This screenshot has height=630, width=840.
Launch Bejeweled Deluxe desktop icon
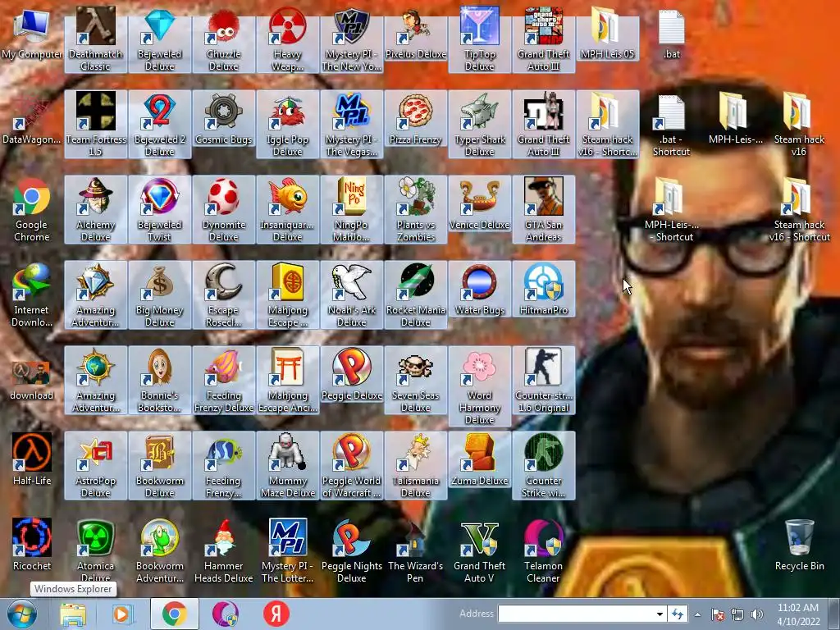(x=160, y=39)
